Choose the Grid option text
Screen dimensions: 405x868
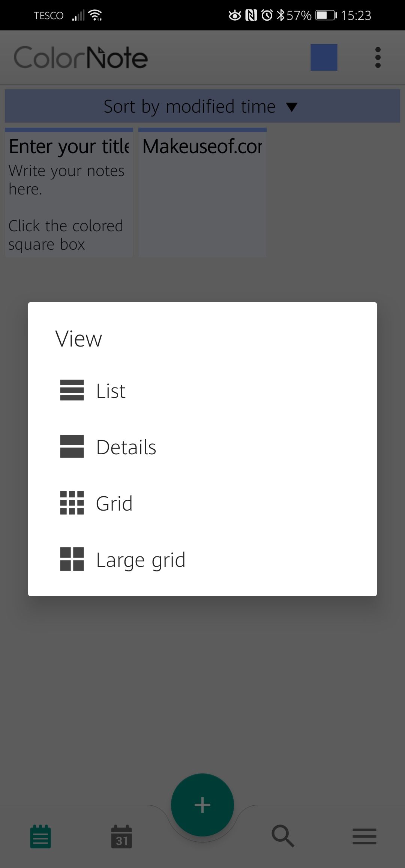click(114, 503)
